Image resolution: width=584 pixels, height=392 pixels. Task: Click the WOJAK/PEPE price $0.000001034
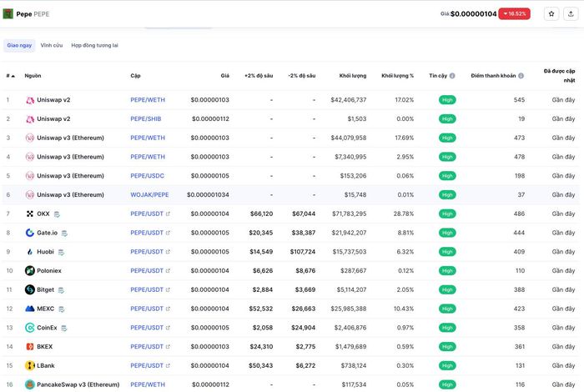click(209, 194)
